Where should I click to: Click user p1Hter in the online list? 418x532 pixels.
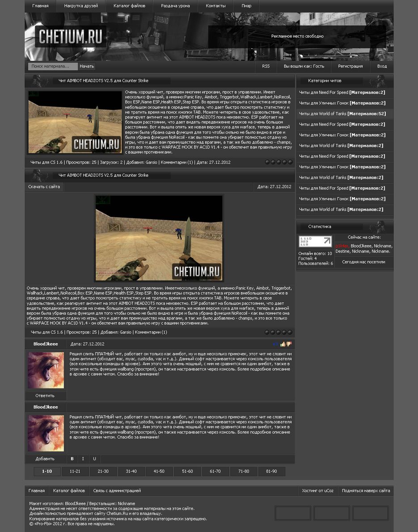point(342,246)
